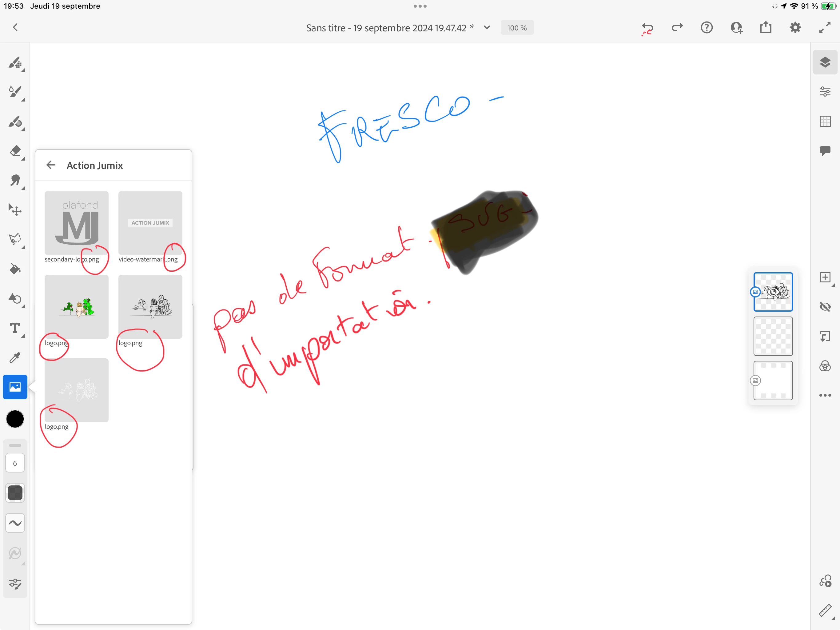Go back from Action Jumix folder
The width and height of the screenshot is (840, 630).
click(x=50, y=165)
